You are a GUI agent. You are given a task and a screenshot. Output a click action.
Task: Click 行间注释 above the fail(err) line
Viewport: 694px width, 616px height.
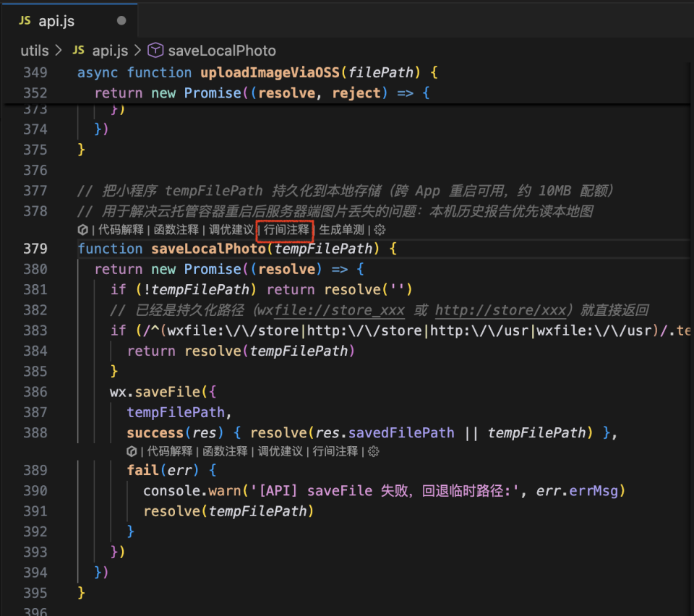pos(335,451)
